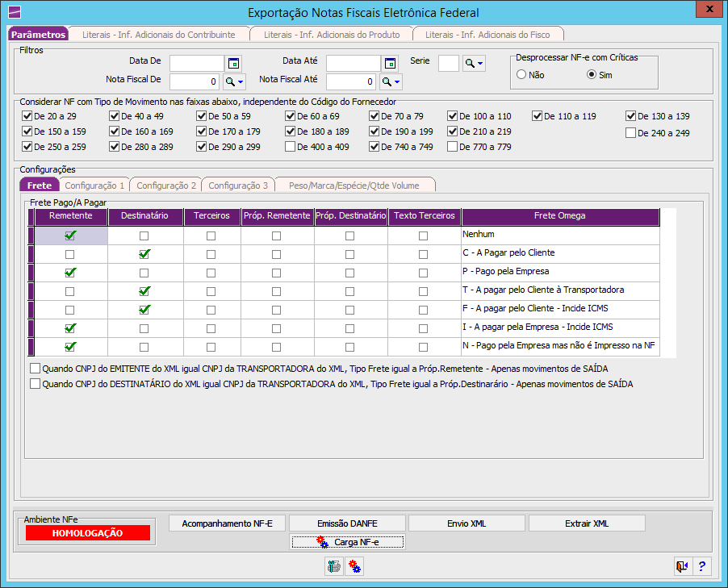This screenshot has height=588, width=728.
Task: Select the Não radio button
Action: click(521, 74)
